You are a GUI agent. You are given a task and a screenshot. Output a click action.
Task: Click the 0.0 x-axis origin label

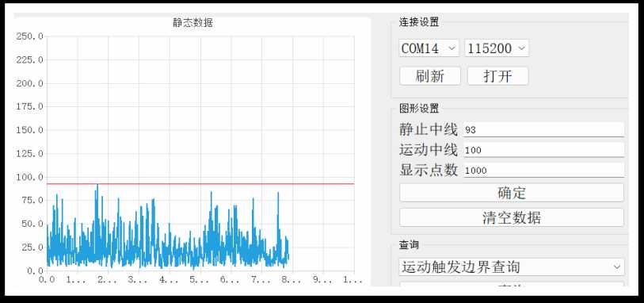tap(47, 280)
